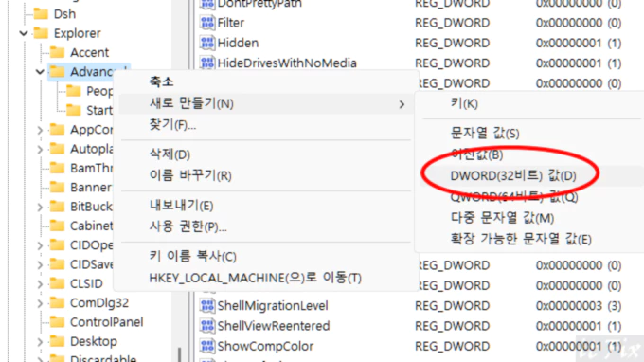The width and height of the screenshot is (644, 362).
Task: Click the Advanced folder icon
Action: click(x=57, y=71)
